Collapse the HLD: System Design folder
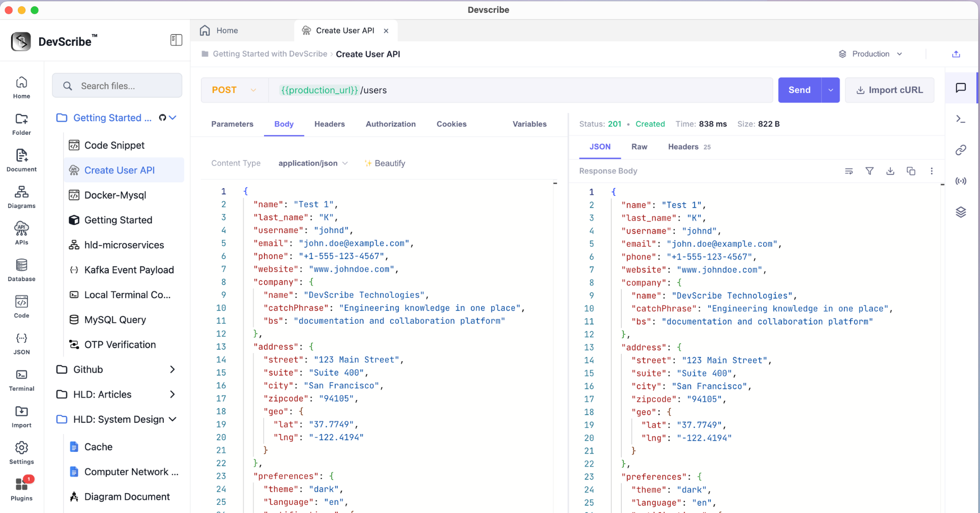The width and height of the screenshot is (980, 513). click(x=173, y=419)
